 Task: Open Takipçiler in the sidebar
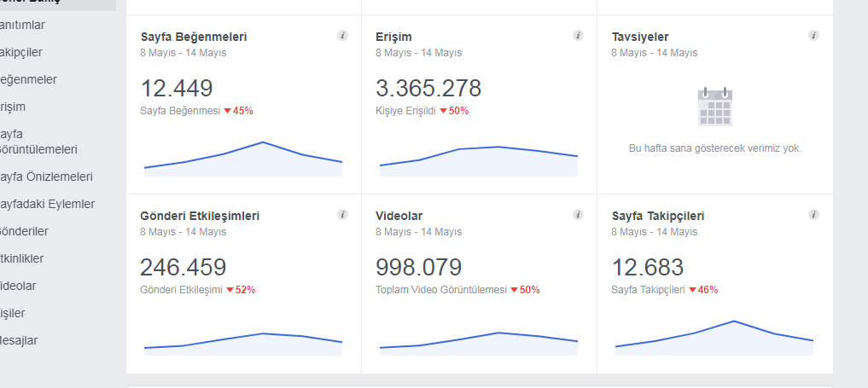(x=21, y=53)
